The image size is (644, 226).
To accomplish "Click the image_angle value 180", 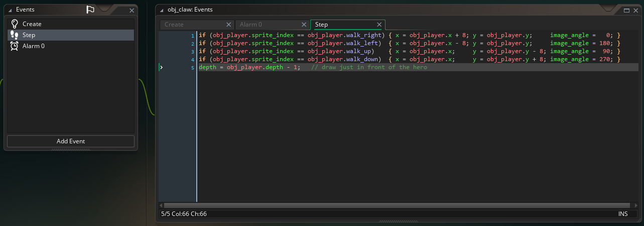I will 605,43.
